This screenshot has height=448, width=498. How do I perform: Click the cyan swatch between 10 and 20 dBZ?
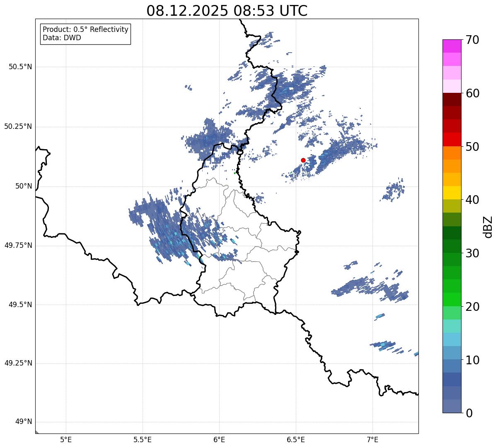tap(452, 339)
